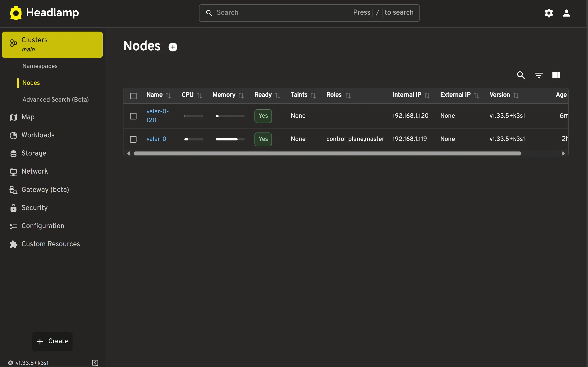Viewport: 588px width, 367px height.
Task: Open the Security section
Action: 35,208
